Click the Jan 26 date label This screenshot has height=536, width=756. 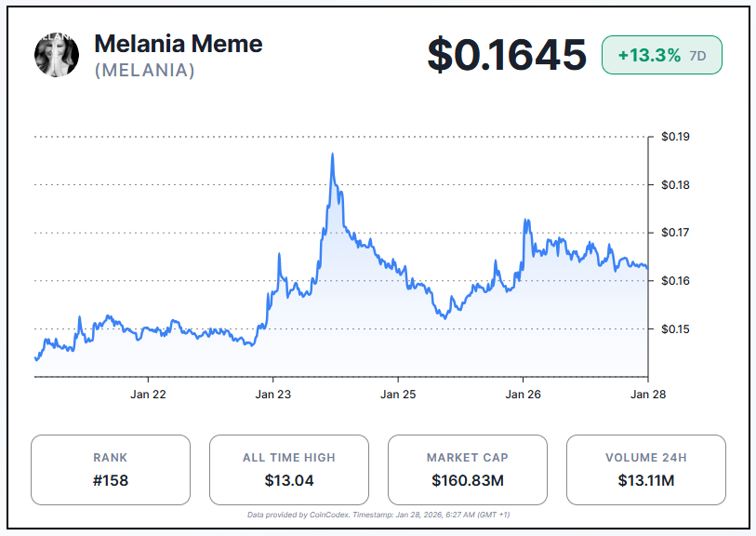[523, 395]
